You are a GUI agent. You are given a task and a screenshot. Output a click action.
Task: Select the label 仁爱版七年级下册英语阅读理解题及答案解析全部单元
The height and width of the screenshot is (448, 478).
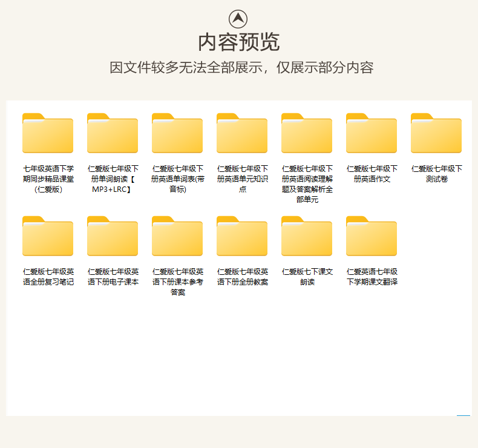click(307, 184)
